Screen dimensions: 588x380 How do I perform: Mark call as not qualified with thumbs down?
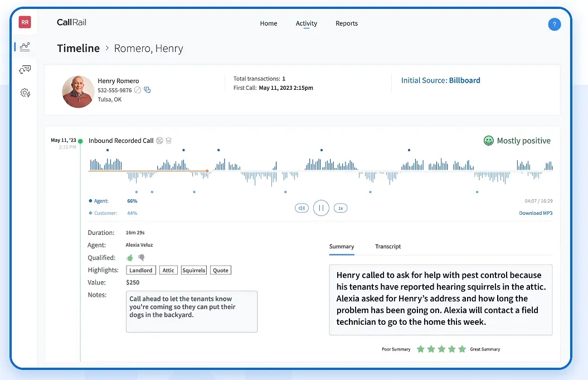(x=142, y=258)
